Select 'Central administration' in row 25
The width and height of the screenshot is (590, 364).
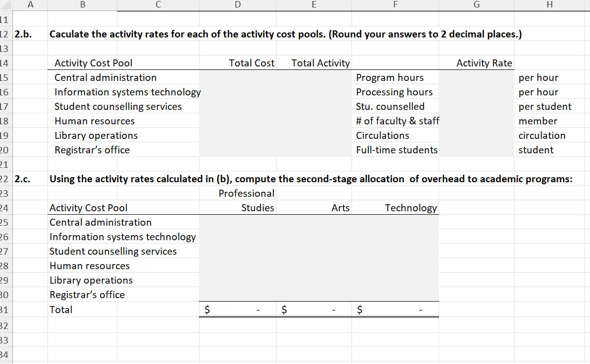coord(100,222)
